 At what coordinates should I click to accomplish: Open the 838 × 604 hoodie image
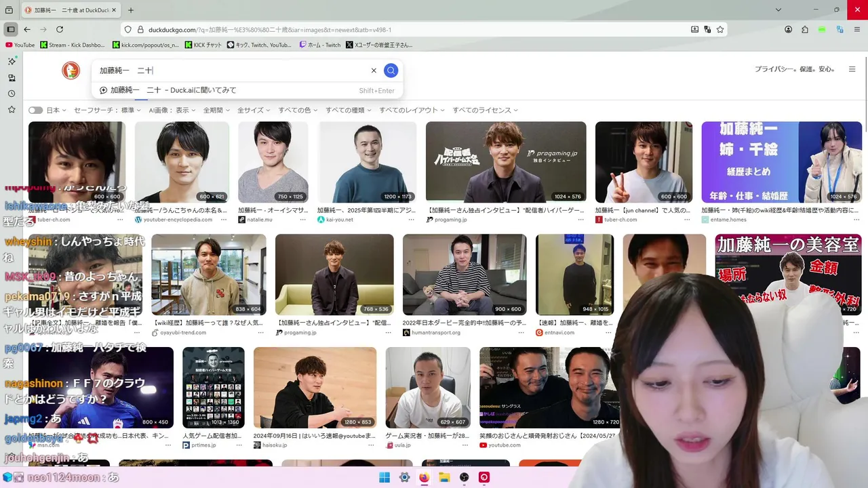tap(209, 274)
